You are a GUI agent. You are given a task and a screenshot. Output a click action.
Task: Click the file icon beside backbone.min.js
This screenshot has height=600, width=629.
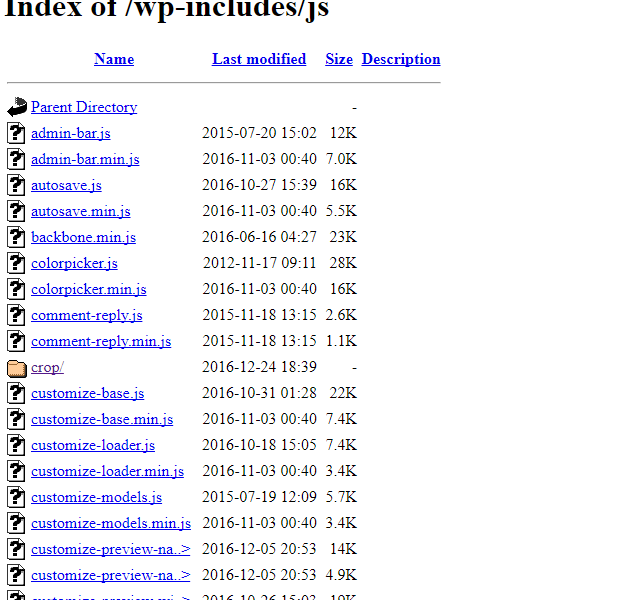[x=16, y=237]
